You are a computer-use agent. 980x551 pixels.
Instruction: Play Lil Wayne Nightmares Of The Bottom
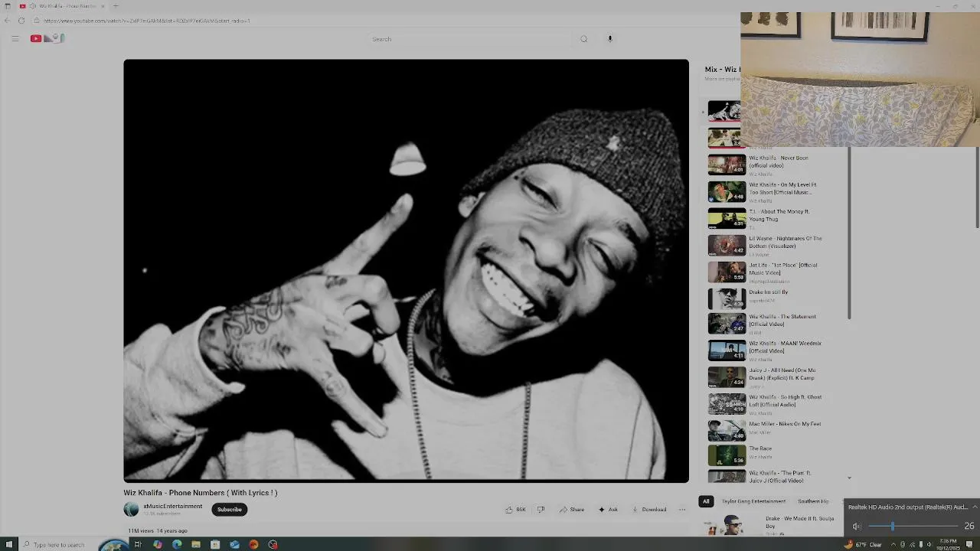pos(727,245)
